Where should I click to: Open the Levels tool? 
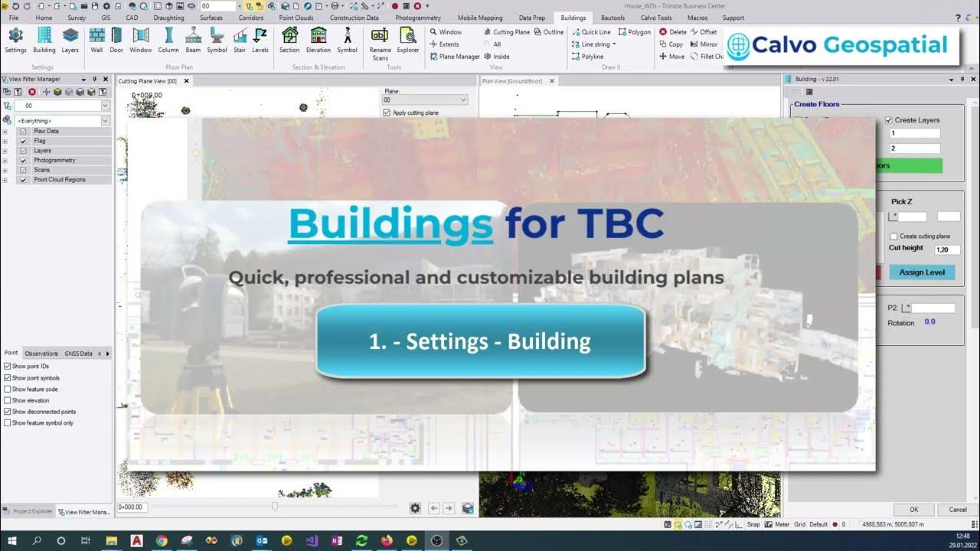pos(260,41)
